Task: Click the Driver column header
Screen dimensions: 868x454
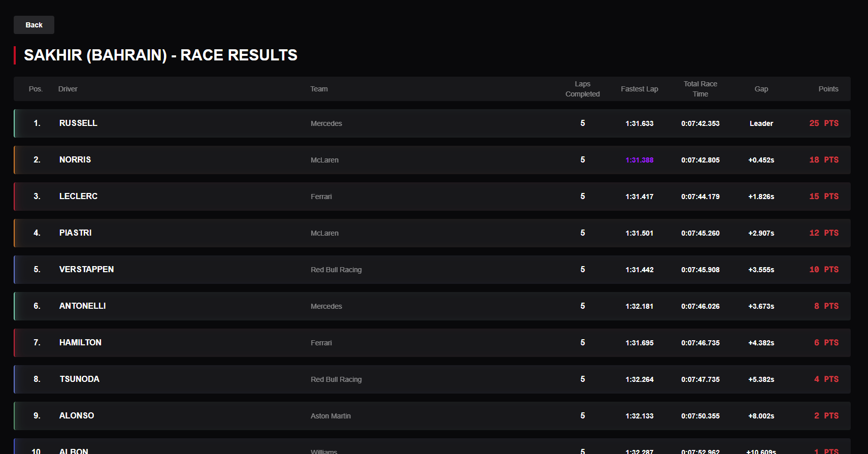Action: click(x=68, y=89)
